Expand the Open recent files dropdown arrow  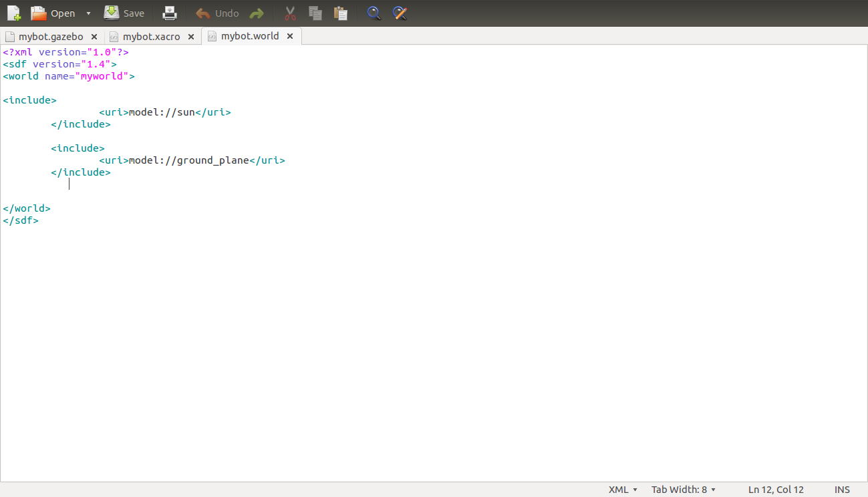(88, 13)
